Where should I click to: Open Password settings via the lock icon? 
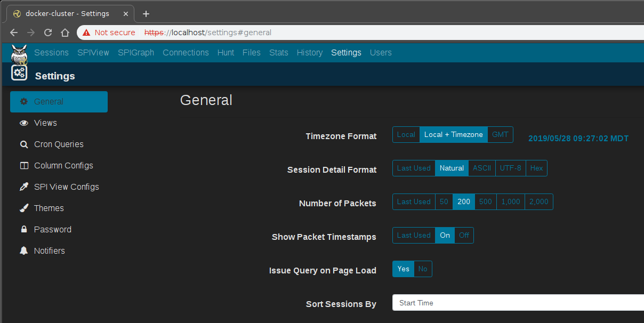tap(23, 229)
